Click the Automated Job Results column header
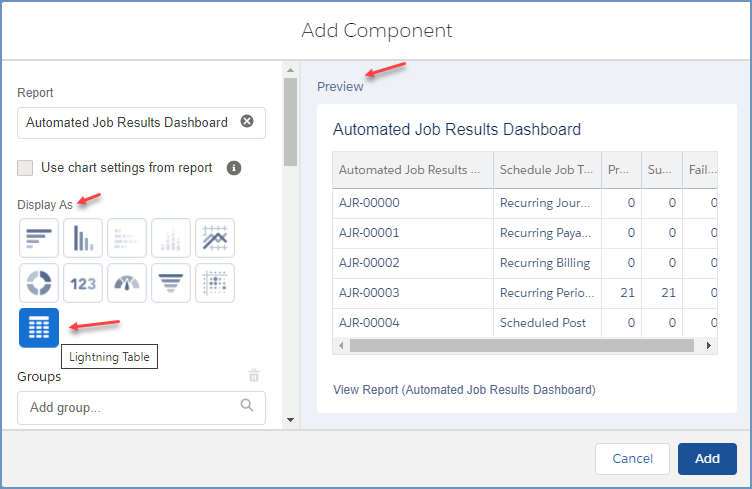The image size is (752, 489). click(413, 170)
